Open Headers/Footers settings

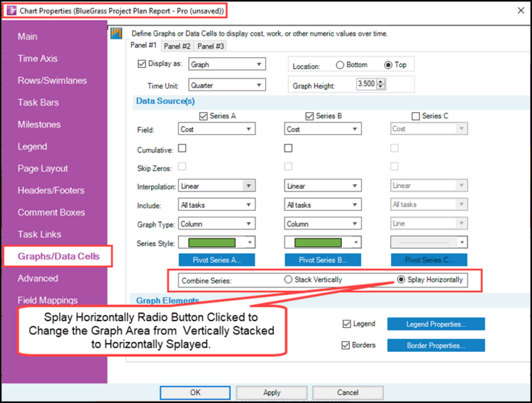(x=51, y=190)
